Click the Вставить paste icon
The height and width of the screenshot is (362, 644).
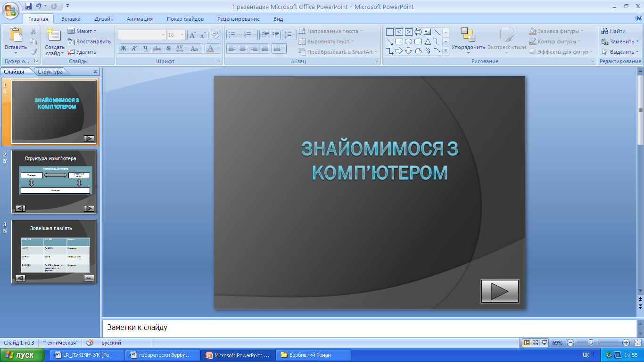click(16, 35)
